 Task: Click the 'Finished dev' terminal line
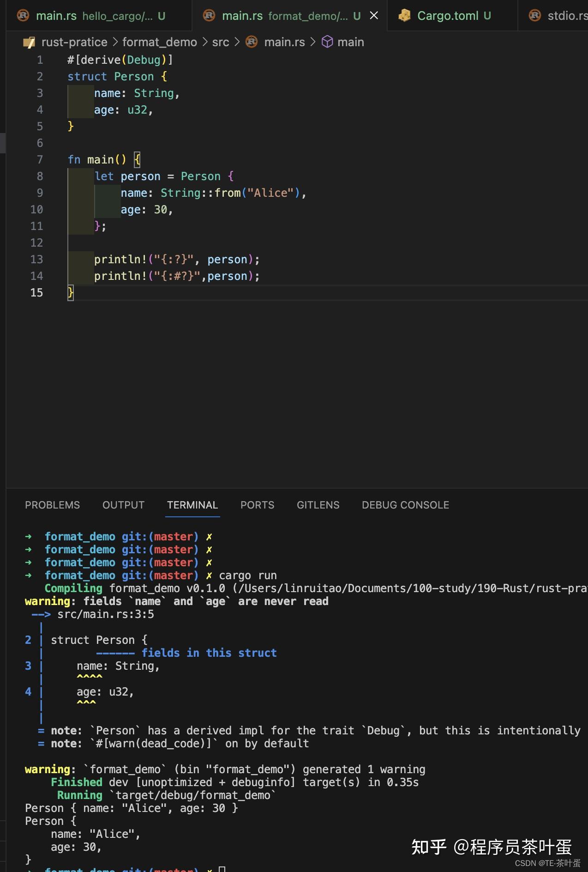click(x=234, y=782)
